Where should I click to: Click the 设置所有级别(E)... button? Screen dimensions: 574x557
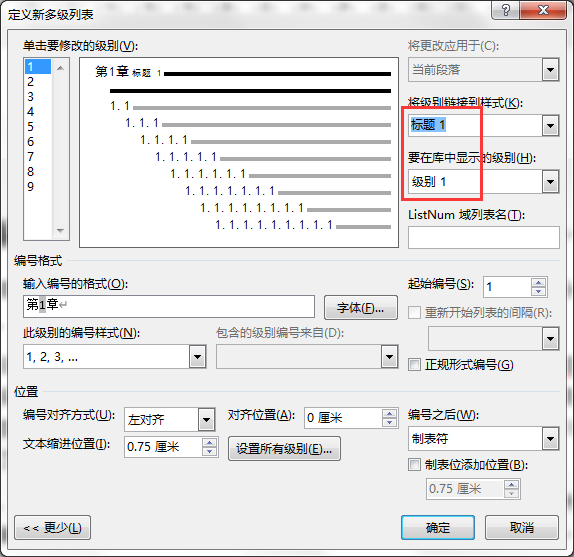[x=284, y=448]
